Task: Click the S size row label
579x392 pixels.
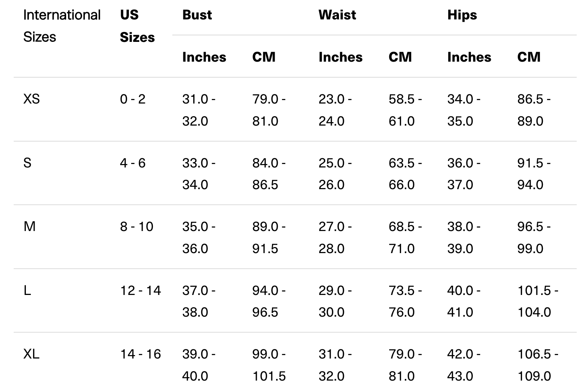Action: click(x=27, y=163)
